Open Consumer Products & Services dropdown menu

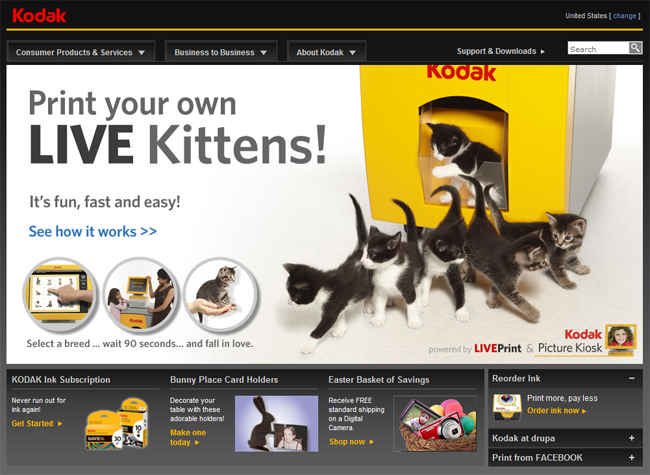tap(81, 52)
